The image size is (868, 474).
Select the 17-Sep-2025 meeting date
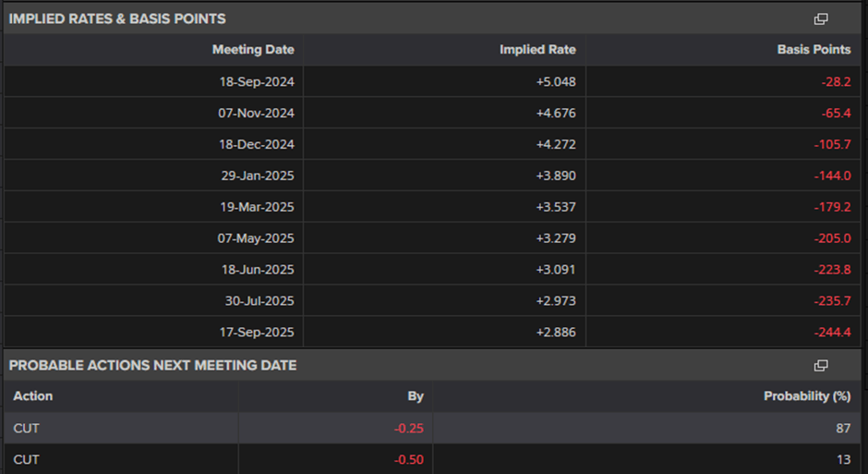tap(257, 333)
